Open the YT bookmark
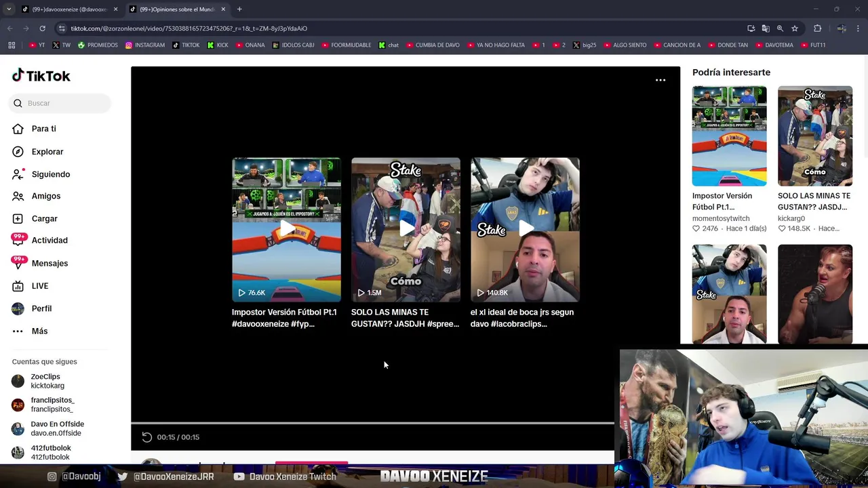This screenshot has height=488, width=868. (37, 45)
